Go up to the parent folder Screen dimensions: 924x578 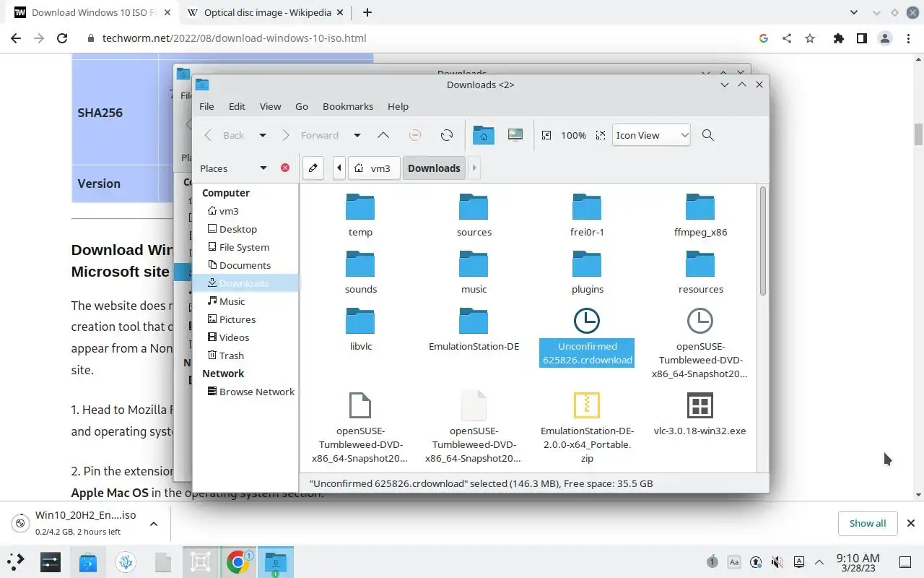point(383,135)
